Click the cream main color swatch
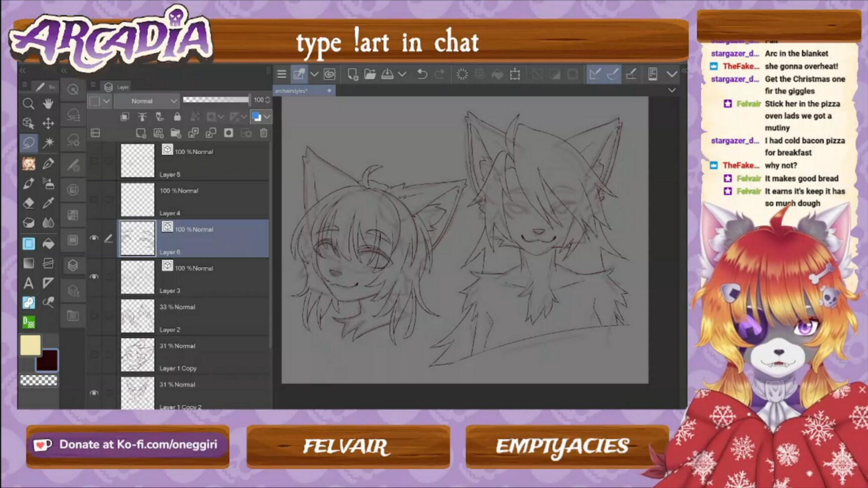The image size is (868, 488). [x=30, y=345]
